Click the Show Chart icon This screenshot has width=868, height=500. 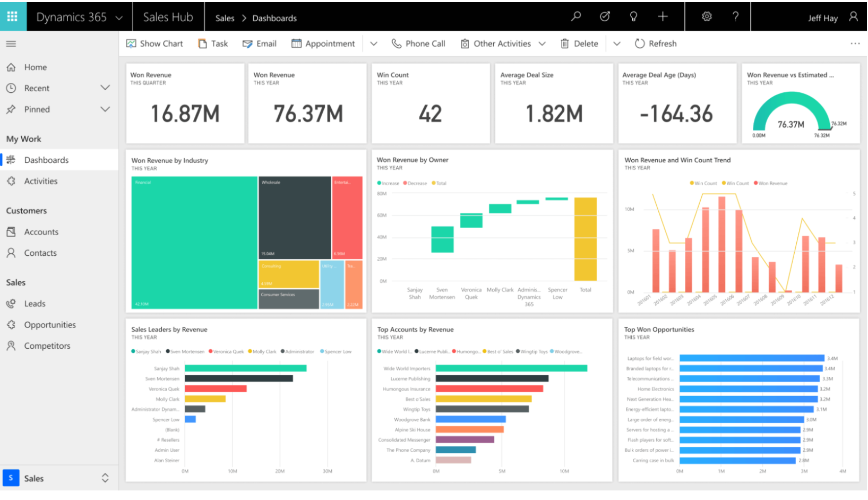tap(131, 44)
